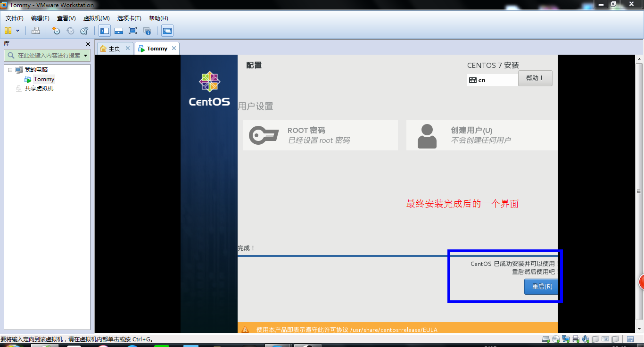Take a snapshot of this virtual machine
Viewport: 644px width, 347px height.
coord(56,31)
